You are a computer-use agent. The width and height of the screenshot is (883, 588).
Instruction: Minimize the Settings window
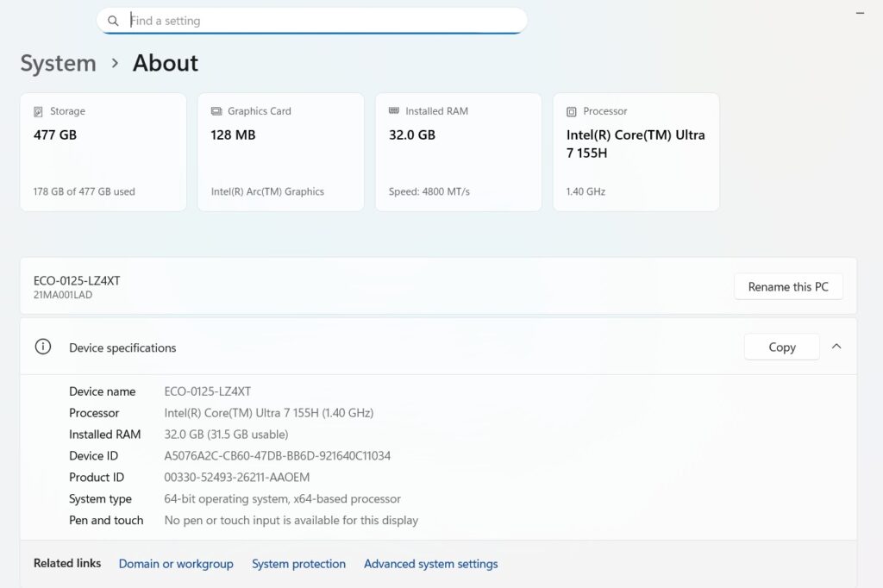[x=860, y=13]
